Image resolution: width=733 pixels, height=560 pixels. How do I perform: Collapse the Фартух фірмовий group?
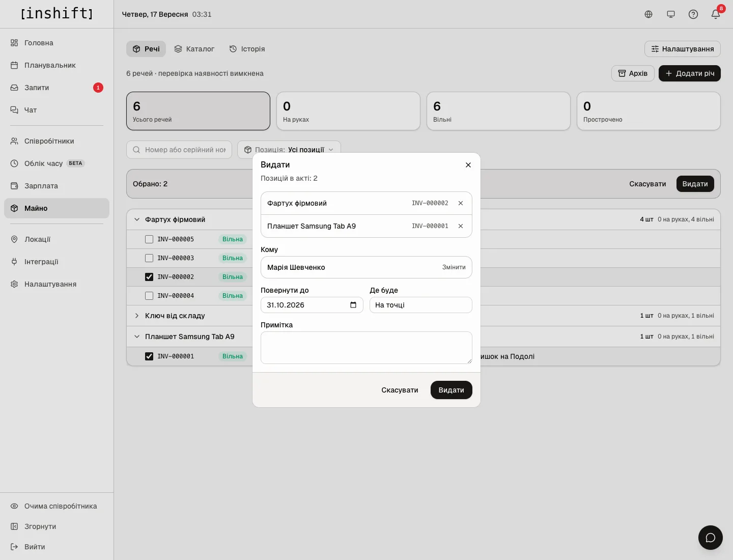click(x=137, y=219)
